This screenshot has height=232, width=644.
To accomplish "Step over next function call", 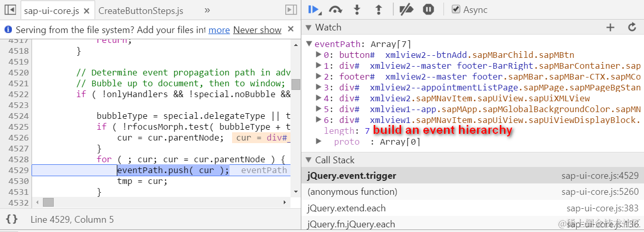I will pyautogui.click(x=336, y=9).
